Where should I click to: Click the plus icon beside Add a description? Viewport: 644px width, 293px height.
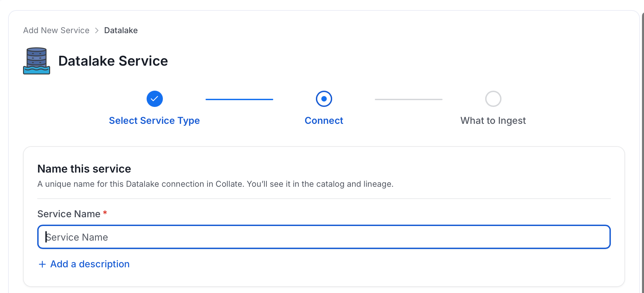coord(42,264)
